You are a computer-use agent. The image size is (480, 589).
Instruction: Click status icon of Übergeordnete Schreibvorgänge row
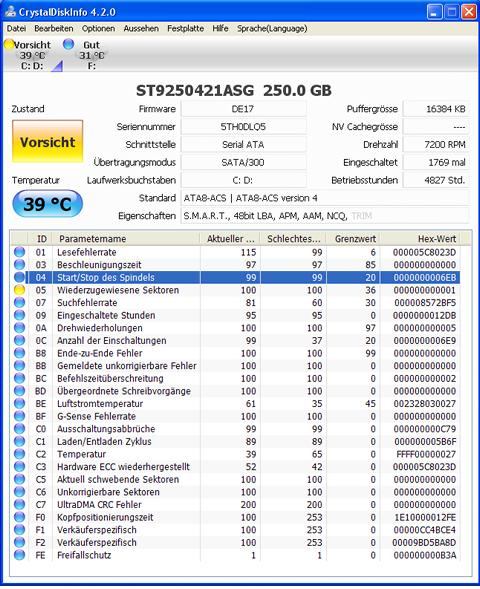coord(20,391)
